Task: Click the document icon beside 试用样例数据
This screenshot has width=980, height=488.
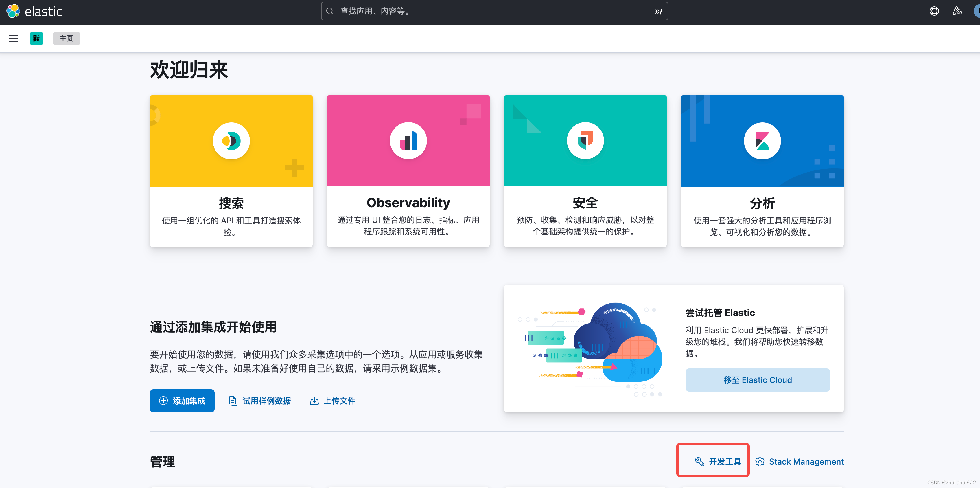Action: coord(233,401)
